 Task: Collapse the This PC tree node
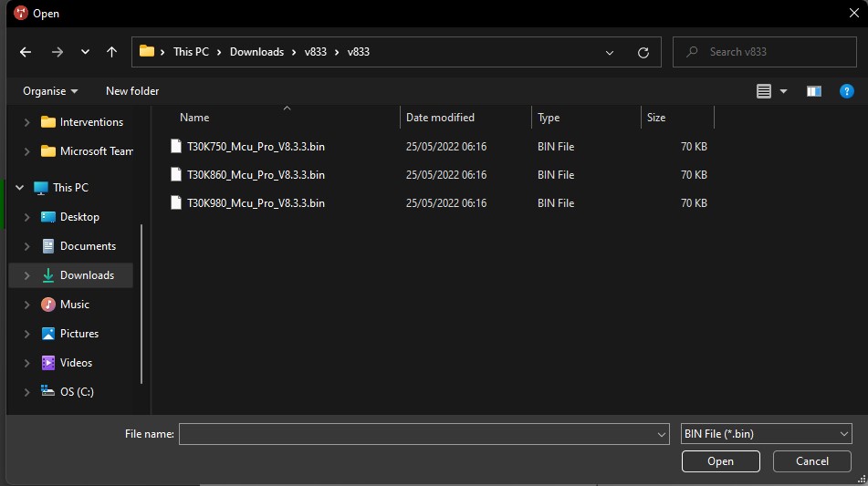pos(18,188)
